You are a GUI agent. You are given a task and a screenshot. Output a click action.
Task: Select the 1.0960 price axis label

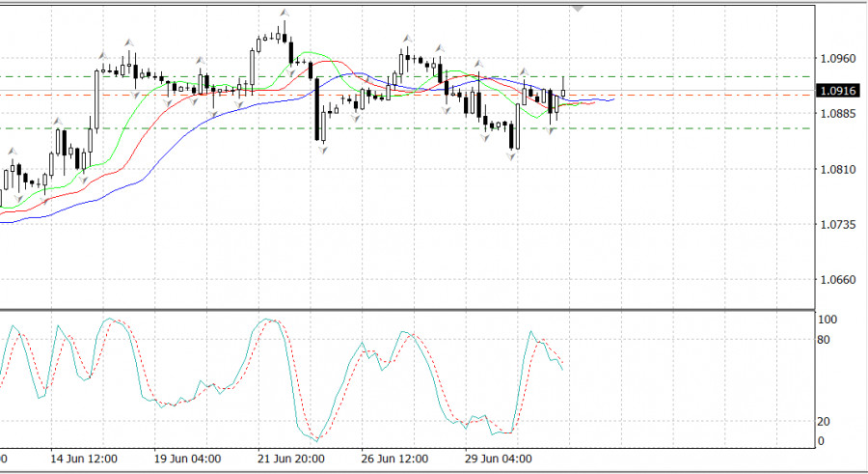coord(836,58)
